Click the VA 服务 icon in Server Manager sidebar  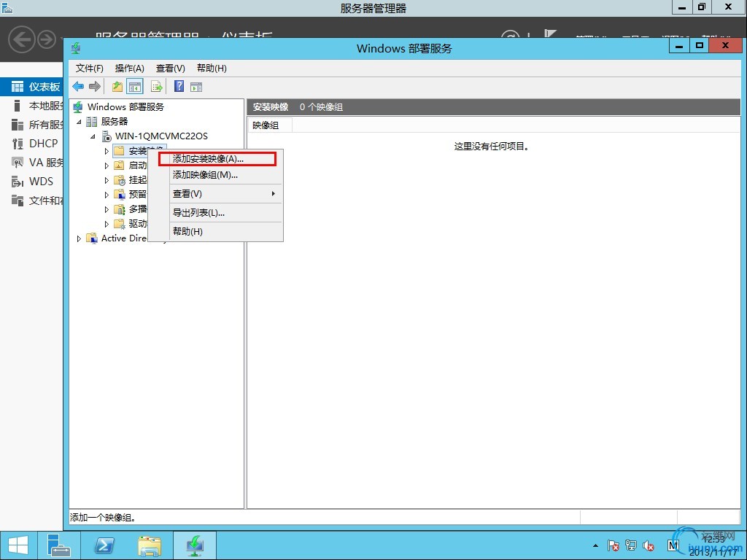18,163
